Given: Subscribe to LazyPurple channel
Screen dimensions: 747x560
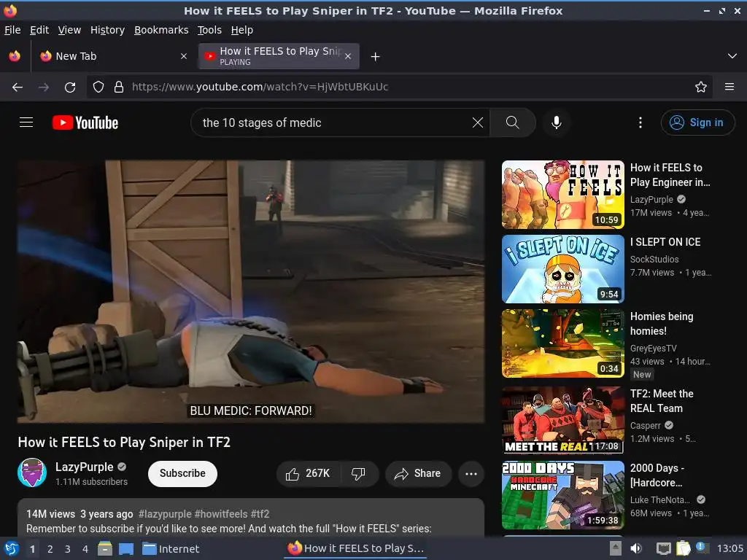Looking at the screenshot, I should 182,473.
